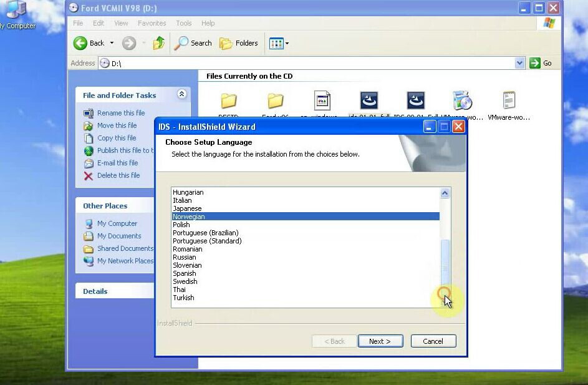Click the Copy this file icon
This screenshot has width=588, height=385.
tap(89, 138)
